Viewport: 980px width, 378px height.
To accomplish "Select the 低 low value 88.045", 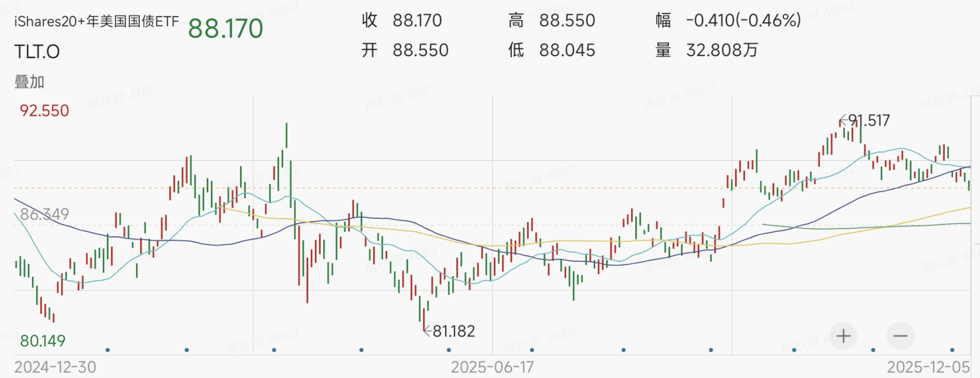I will click(x=567, y=50).
